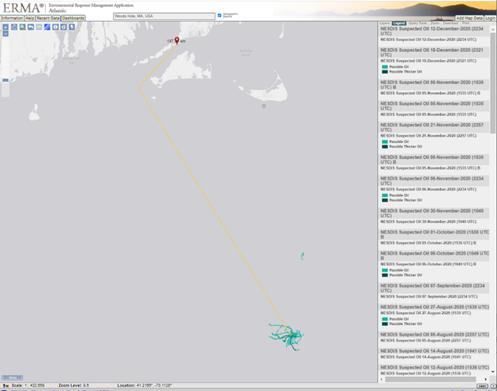Click the legend panel vertical scrollbar

pos(493,83)
